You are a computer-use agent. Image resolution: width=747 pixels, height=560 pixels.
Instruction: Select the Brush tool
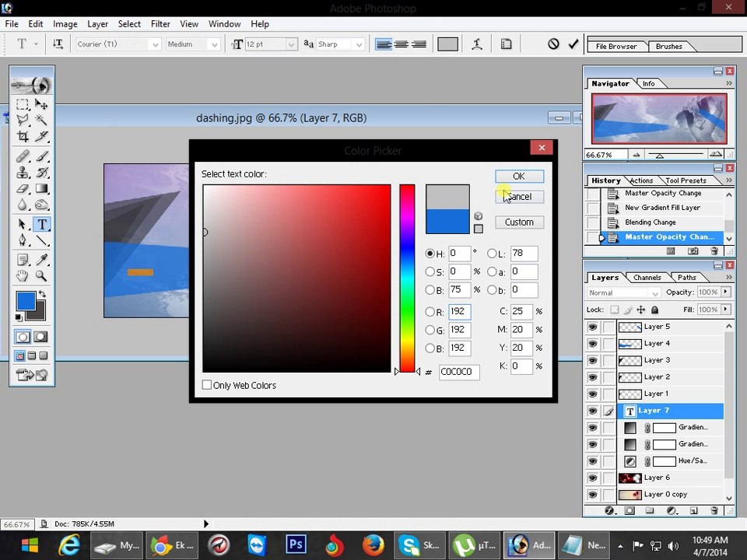tap(41, 156)
